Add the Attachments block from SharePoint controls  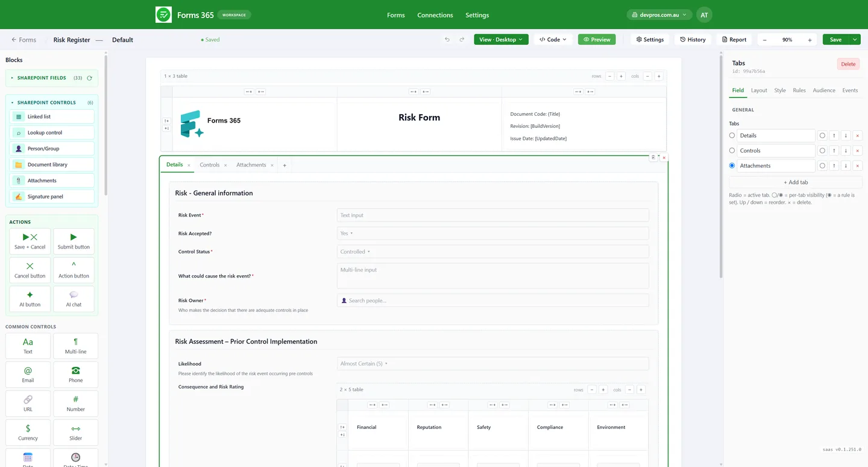[52, 180]
